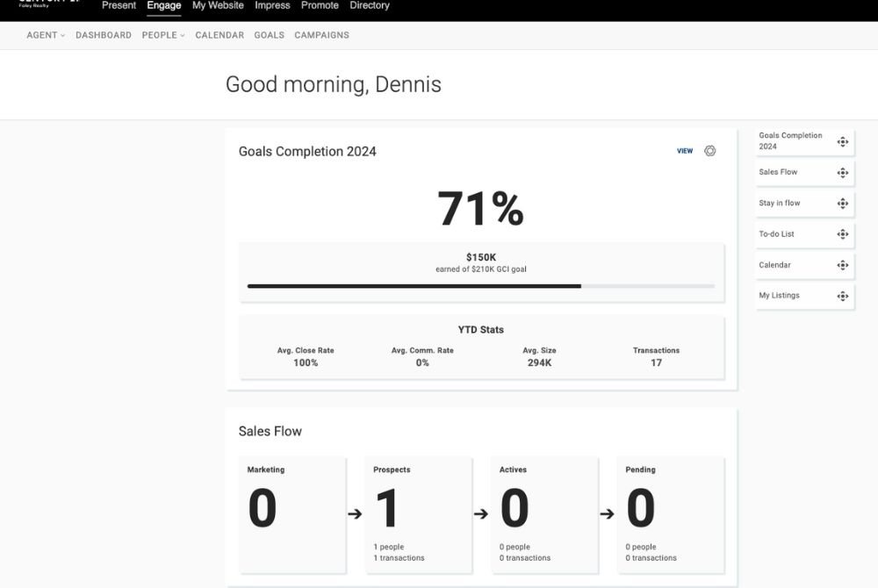The image size is (878, 588).
Task: Select the Pending stage card
Action: pyautogui.click(x=671, y=513)
